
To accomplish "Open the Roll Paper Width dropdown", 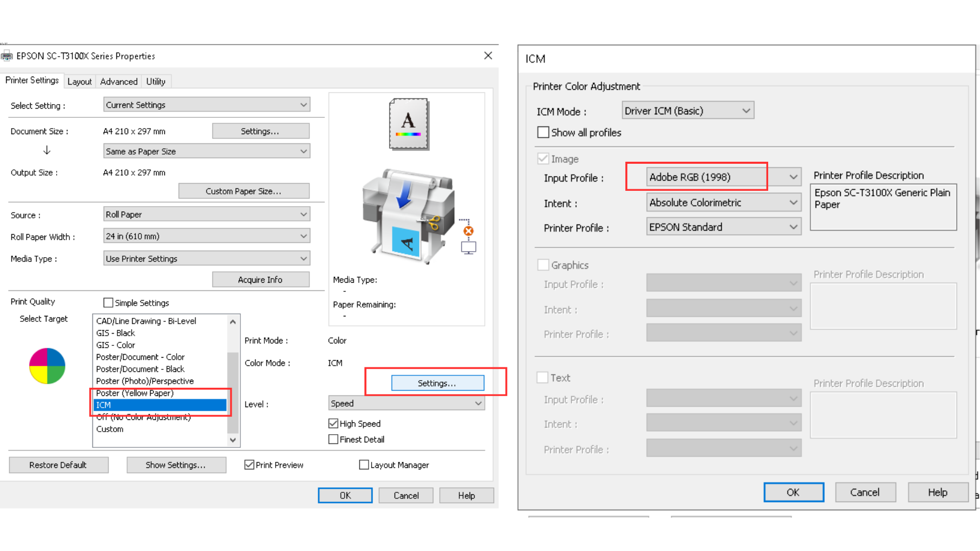I will (x=206, y=236).
